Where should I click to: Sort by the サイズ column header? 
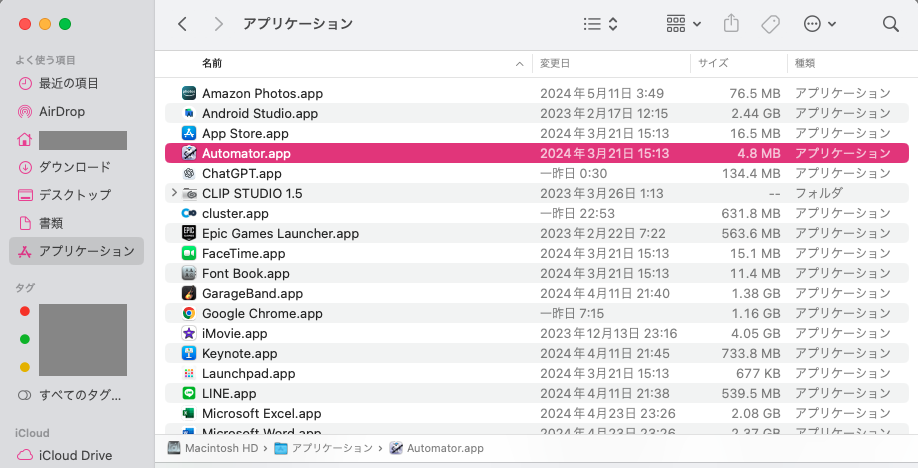tap(712, 63)
